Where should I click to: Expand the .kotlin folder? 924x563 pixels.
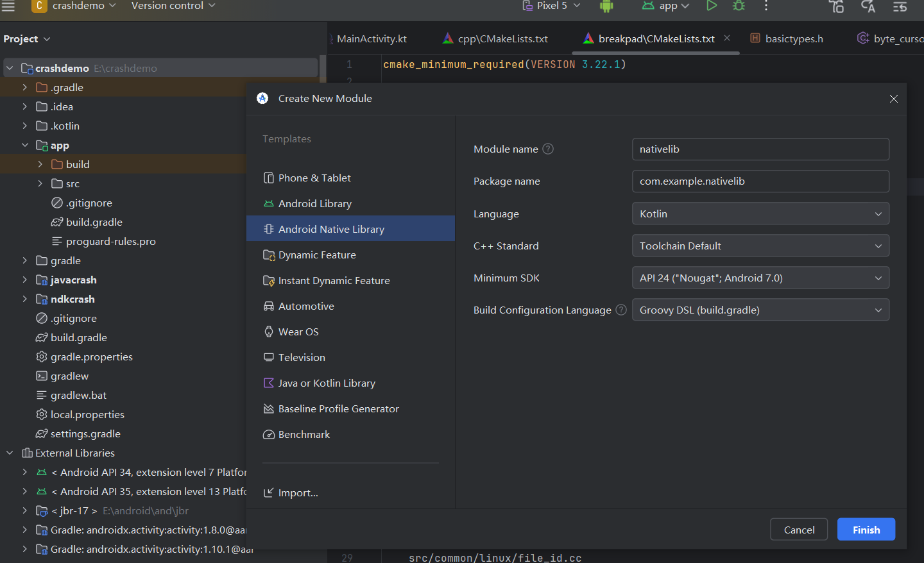pyautogui.click(x=25, y=126)
